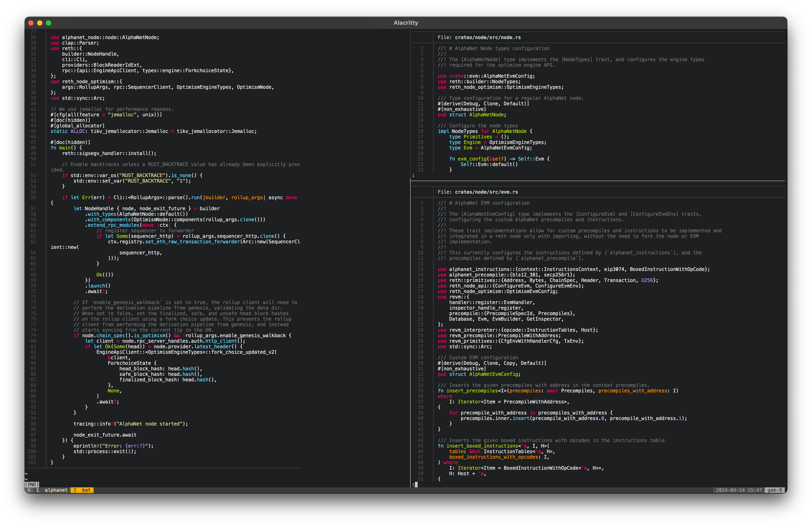Click the tracing::info "AlphaNet node started" line
Viewport: 812px width, 526px height.
[x=130, y=424]
